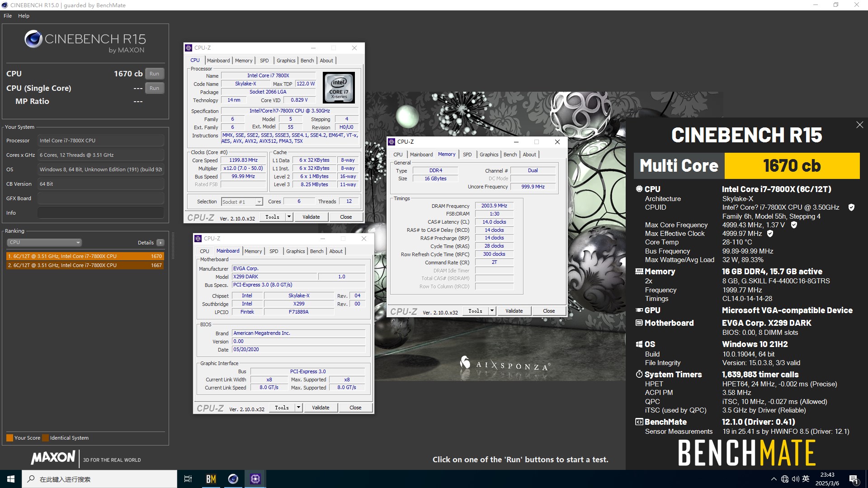Click the Identical System legend swatch
Screen dimensions: 868x488
[x=45, y=438]
